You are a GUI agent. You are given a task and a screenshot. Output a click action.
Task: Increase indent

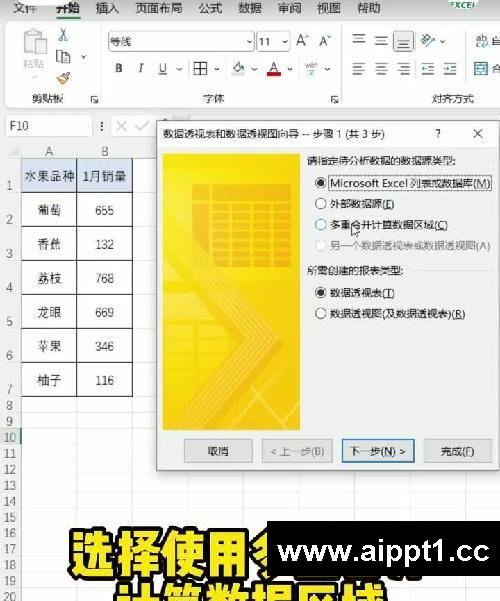pyautogui.click(x=450, y=69)
